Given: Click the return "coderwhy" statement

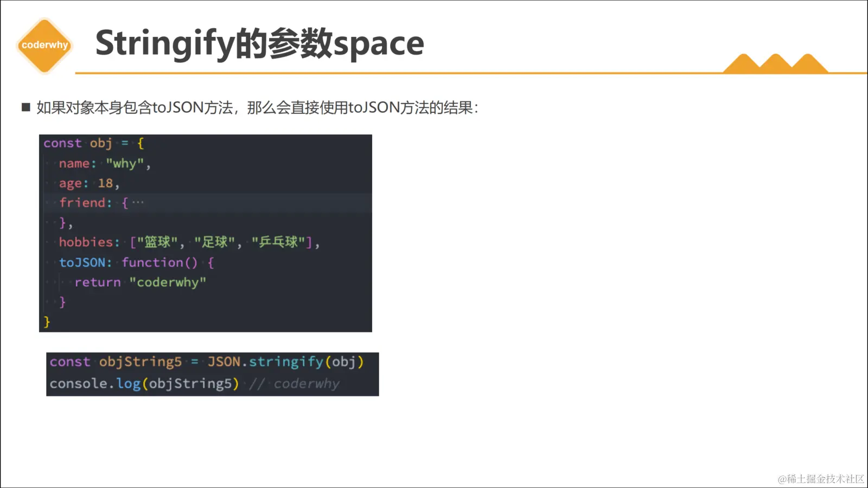Looking at the screenshot, I should tap(141, 282).
